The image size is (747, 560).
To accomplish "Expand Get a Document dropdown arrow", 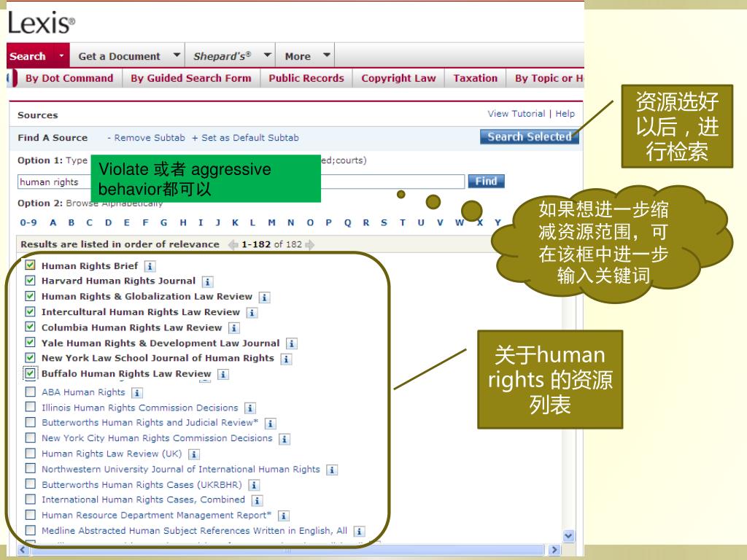I will (x=177, y=55).
